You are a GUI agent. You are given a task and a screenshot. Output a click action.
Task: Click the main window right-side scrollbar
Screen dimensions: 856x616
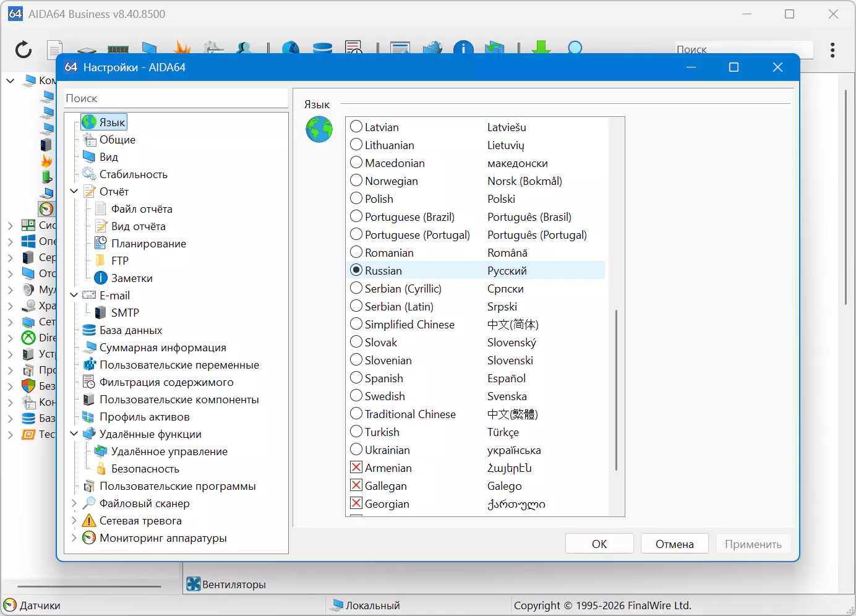tap(845, 197)
